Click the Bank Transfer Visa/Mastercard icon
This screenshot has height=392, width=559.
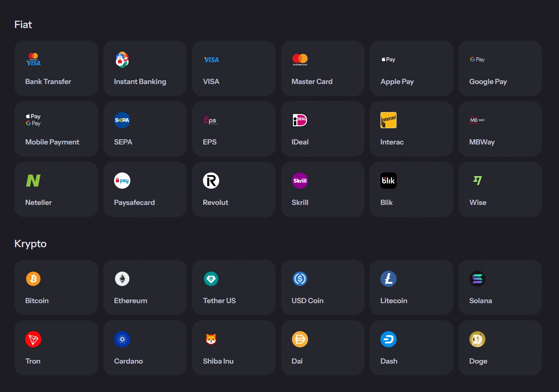(33, 59)
